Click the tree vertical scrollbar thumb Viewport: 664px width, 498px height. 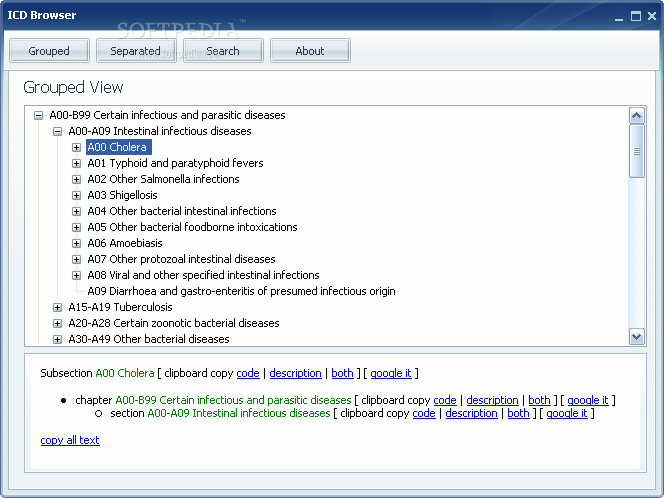tap(637, 151)
